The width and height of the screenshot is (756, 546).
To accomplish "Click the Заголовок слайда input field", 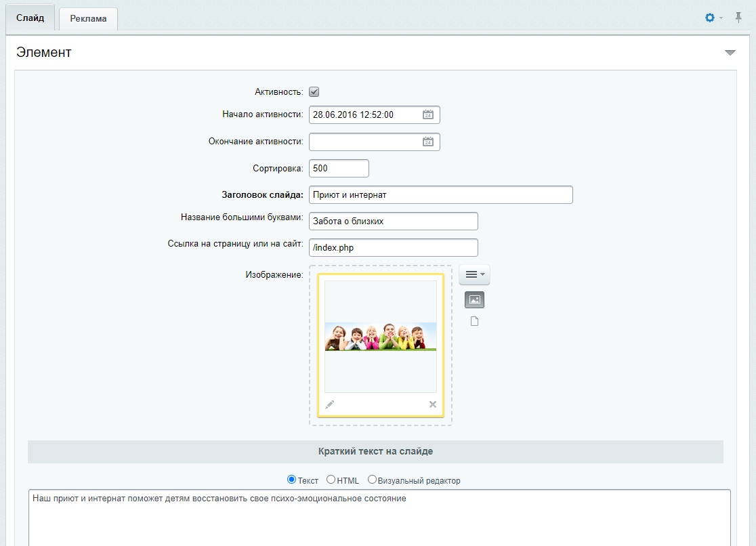I will click(441, 195).
